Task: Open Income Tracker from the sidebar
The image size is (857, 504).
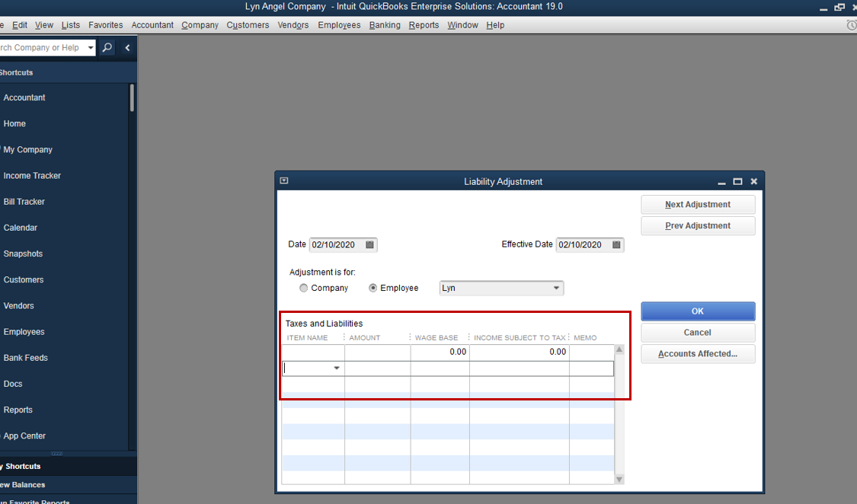Action: pos(32,175)
